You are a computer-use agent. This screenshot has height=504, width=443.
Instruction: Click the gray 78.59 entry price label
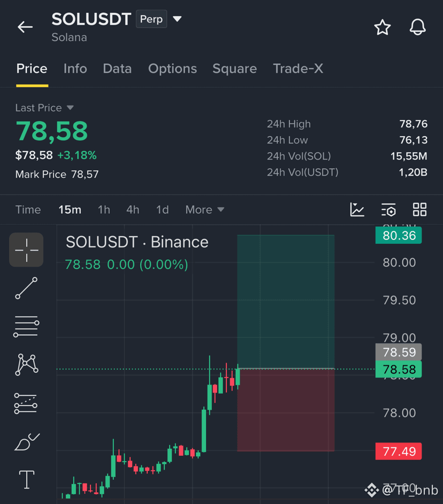pyautogui.click(x=399, y=352)
